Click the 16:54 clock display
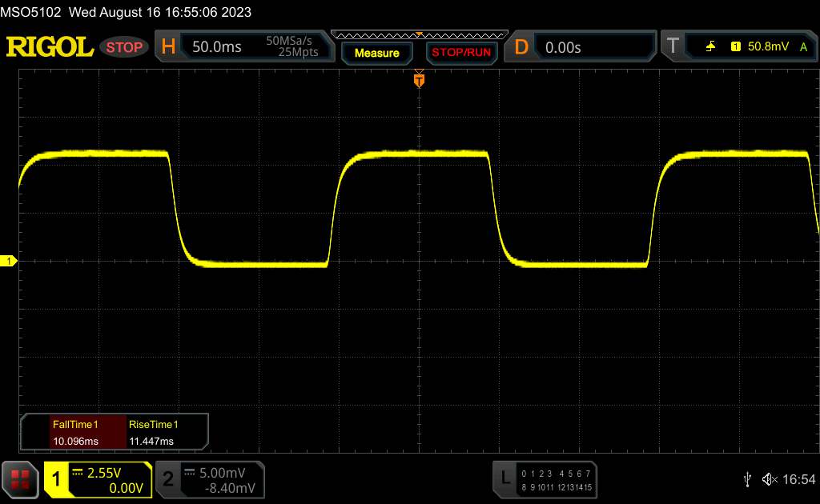 point(798,479)
